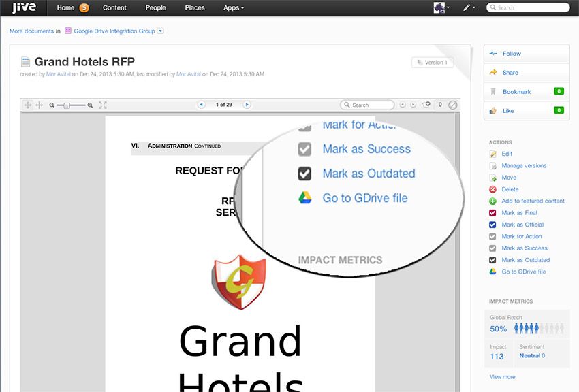The height and width of the screenshot is (392, 579).
Task: Expand the Apps menu dropdown
Action: [x=234, y=8]
